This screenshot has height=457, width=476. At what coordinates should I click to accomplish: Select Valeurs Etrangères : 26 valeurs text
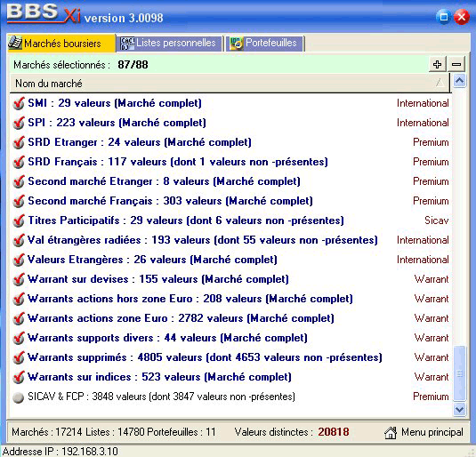(152, 260)
